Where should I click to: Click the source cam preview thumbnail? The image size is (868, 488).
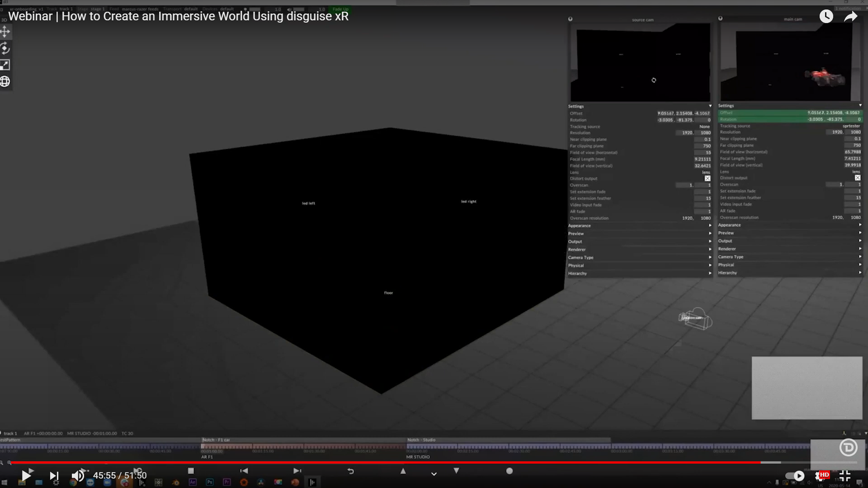click(641, 62)
